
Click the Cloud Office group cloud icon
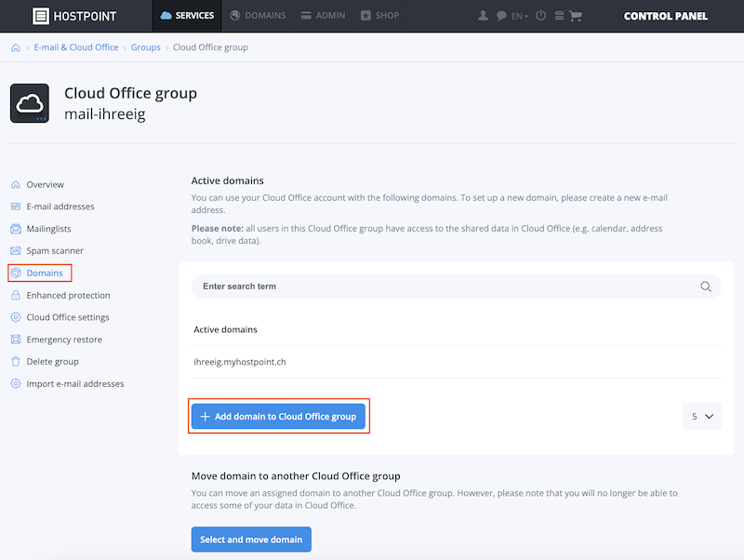(30, 103)
